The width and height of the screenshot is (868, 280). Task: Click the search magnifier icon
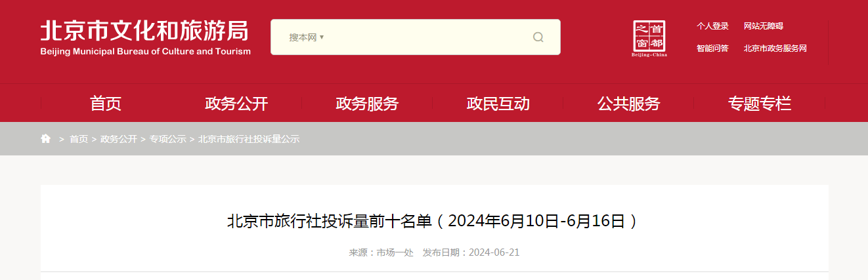(538, 37)
